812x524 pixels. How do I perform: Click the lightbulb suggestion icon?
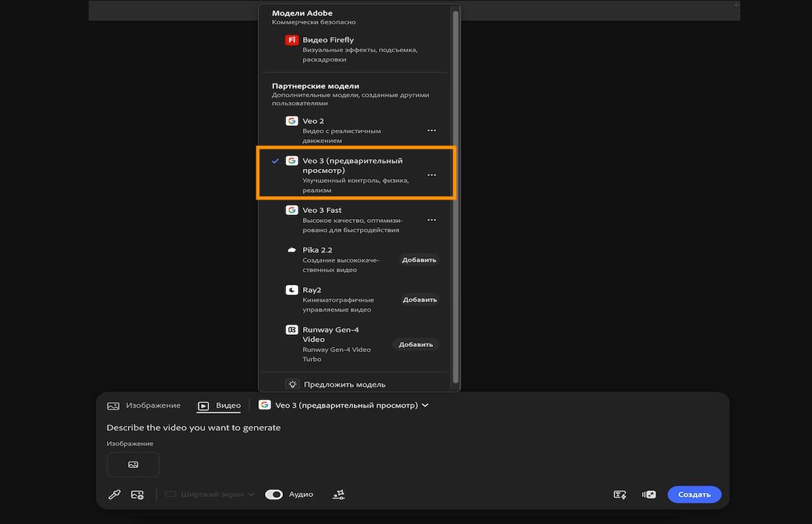pos(292,384)
